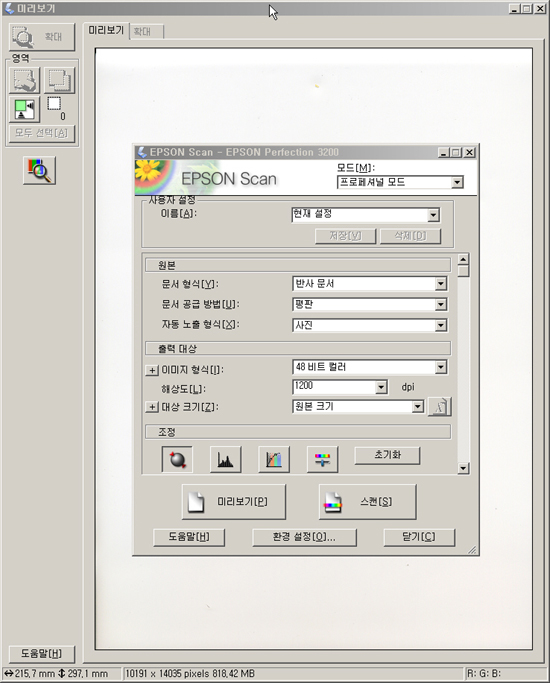The image size is (550, 683).
Task: Click the auto exposure adjustment icon
Action: [x=177, y=459]
